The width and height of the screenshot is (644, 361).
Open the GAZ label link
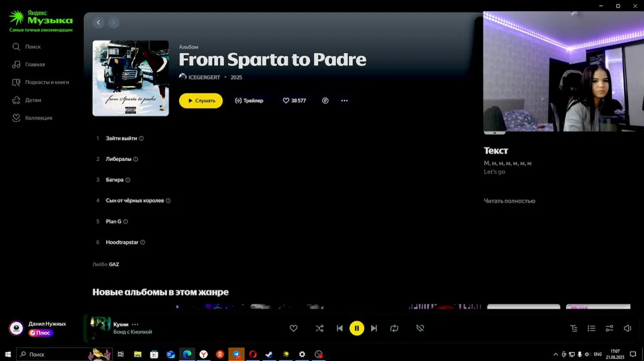click(x=114, y=264)
